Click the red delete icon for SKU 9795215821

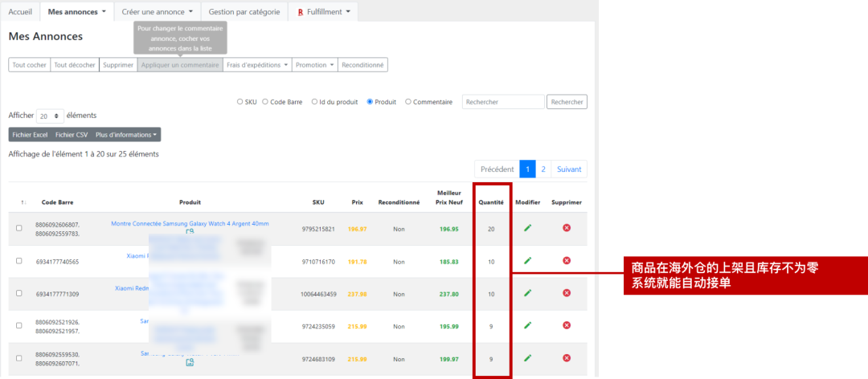(x=567, y=228)
